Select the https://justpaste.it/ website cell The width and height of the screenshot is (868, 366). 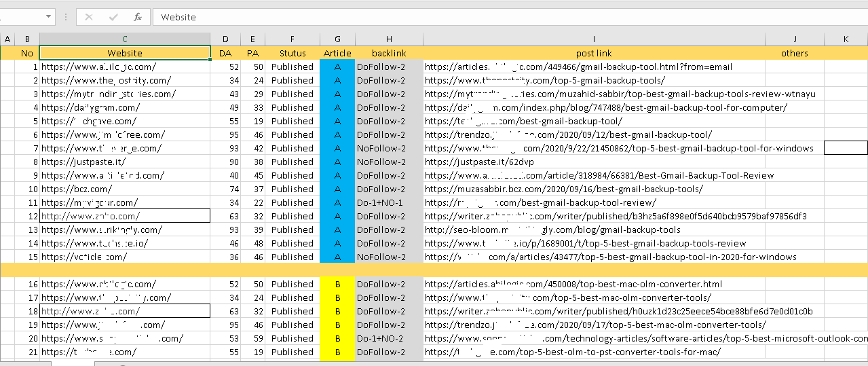[125, 162]
